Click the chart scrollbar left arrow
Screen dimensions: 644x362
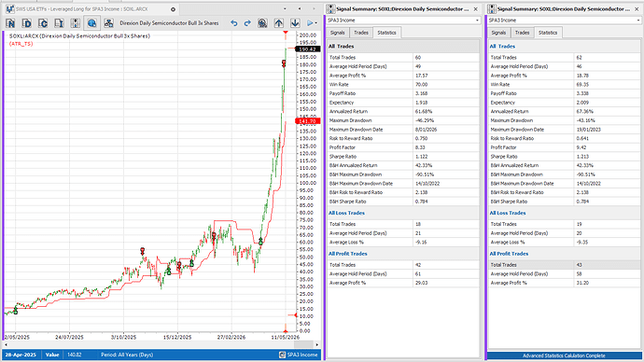[6, 345]
